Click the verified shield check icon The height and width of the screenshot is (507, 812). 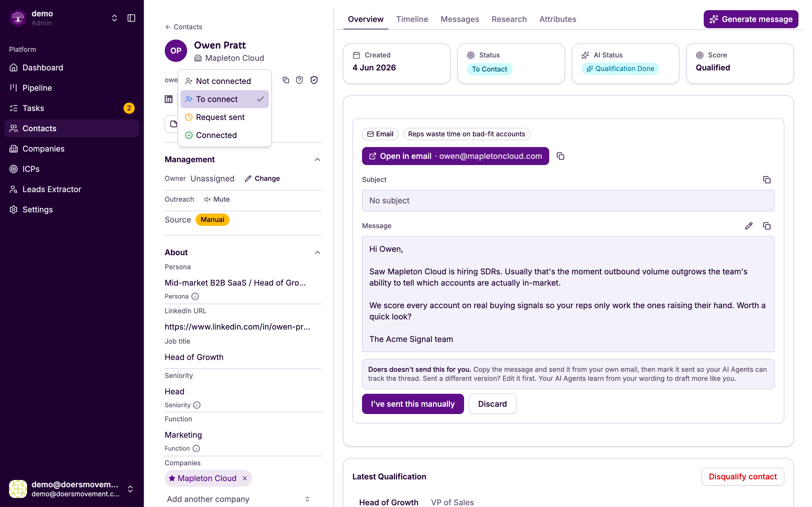tap(314, 80)
